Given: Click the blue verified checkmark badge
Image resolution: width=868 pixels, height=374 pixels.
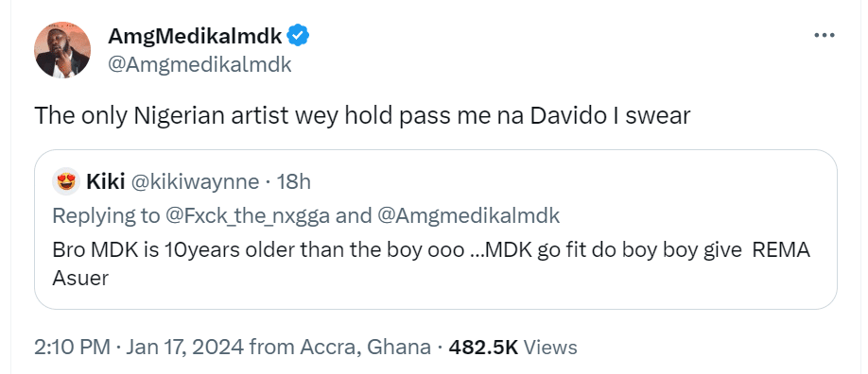Looking at the screenshot, I should (x=299, y=36).
